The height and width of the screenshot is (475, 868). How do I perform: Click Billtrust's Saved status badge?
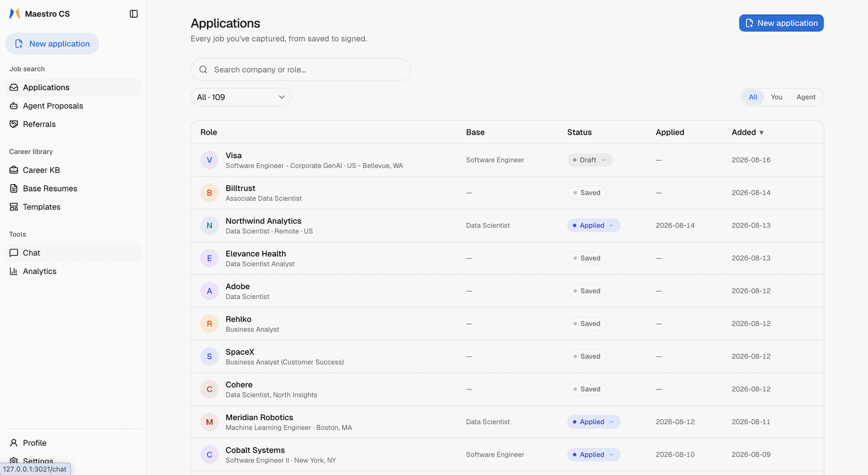pyautogui.click(x=587, y=193)
